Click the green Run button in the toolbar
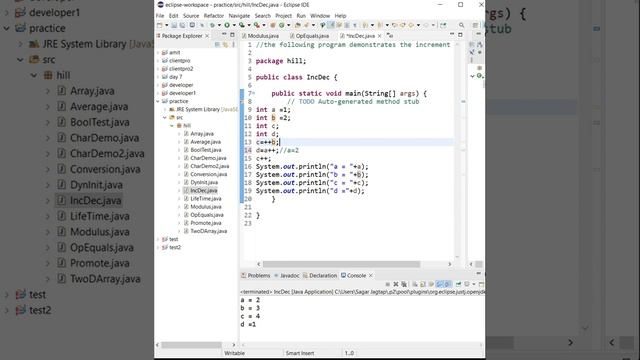The width and height of the screenshot is (640, 360). [x=227, y=25]
